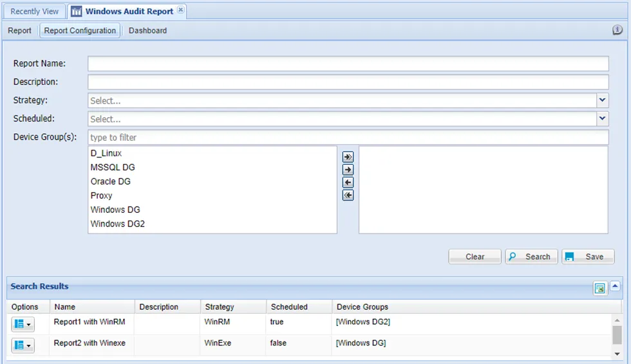Select MSSQL DG in device group list
631x364 pixels.
(212, 167)
